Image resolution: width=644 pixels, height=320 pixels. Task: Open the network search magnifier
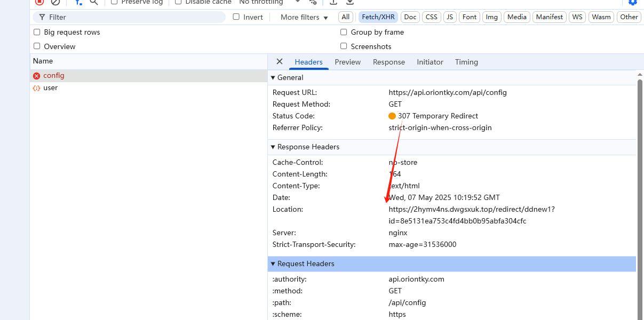[94, 2]
